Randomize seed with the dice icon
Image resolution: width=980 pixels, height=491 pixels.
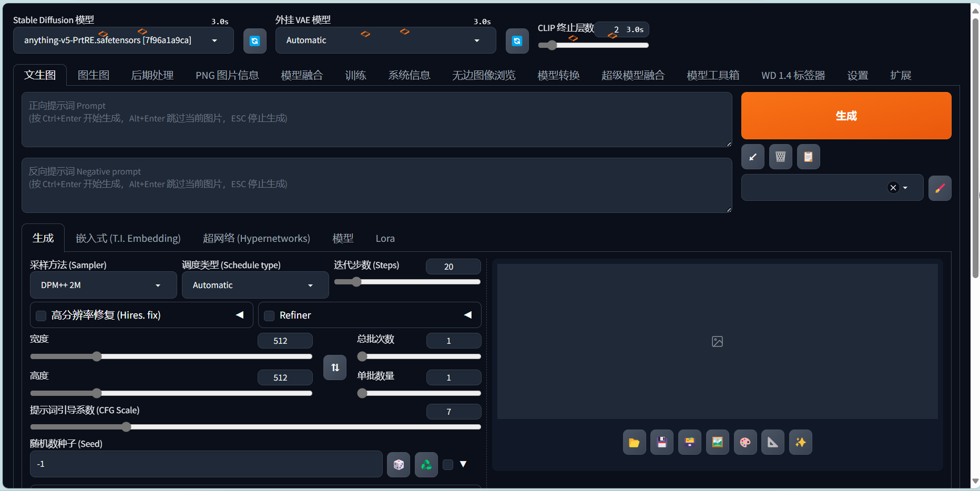399,465
